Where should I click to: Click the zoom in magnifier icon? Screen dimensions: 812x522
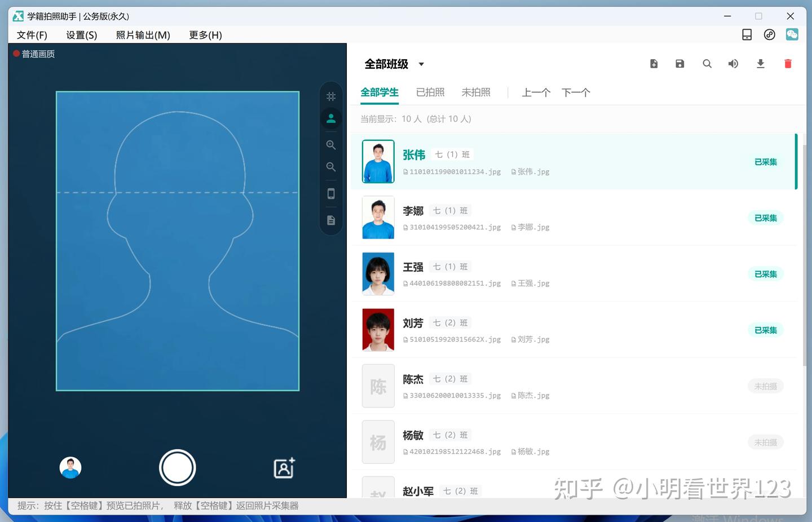tap(331, 145)
